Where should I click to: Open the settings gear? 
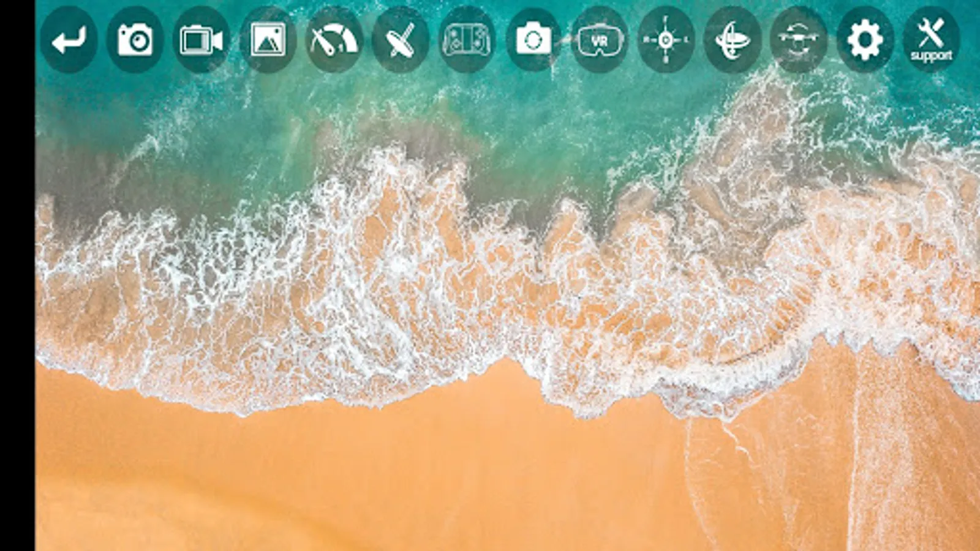[x=865, y=40]
